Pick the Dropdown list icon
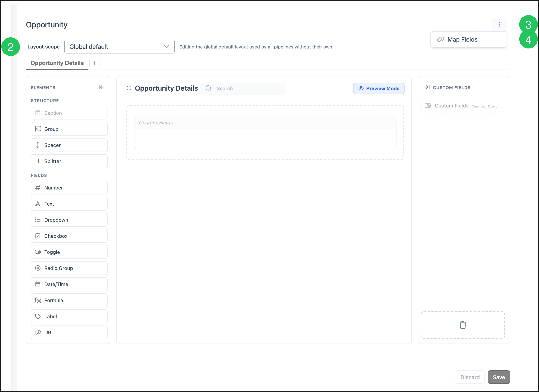Viewport: 539px width, 392px height. tap(38, 220)
